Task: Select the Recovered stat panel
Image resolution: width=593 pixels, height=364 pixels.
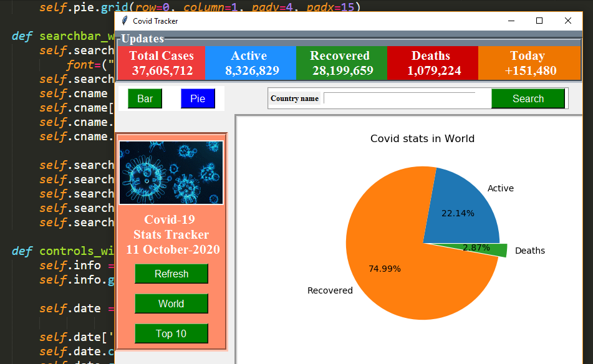Action: 342,62
